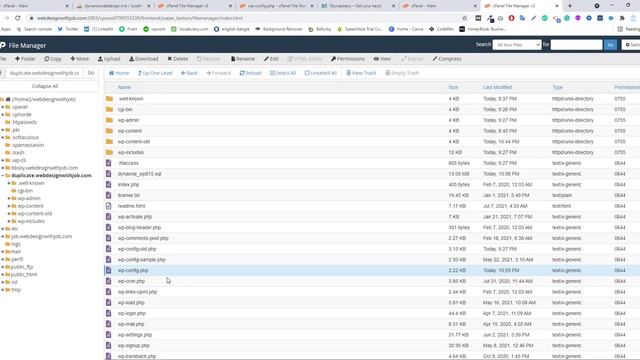Screen dimensions: 640x360
Task: Select wp-content-old in folder tree
Action: point(35,213)
